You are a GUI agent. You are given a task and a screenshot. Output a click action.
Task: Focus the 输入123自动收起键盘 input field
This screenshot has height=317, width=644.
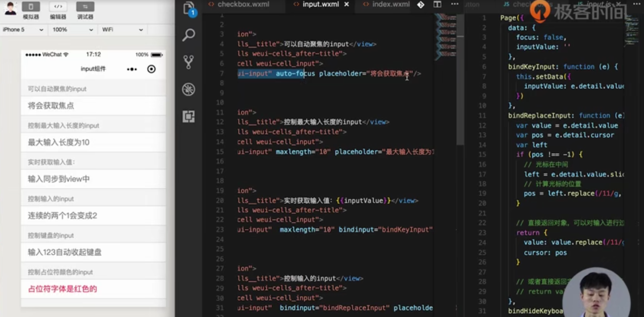93,252
